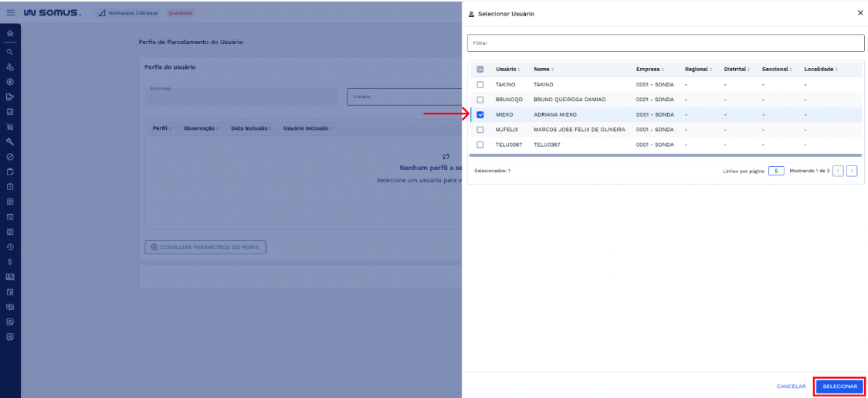The width and height of the screenshot is (868, 398).
Task: Sort by the Seccional column header
Action: coord(777,70)
